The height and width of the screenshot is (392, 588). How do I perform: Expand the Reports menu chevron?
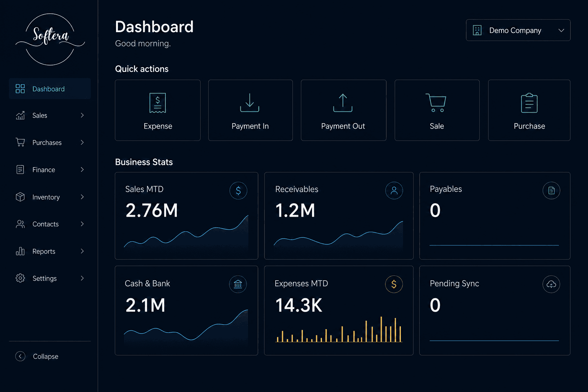point(82,251)
